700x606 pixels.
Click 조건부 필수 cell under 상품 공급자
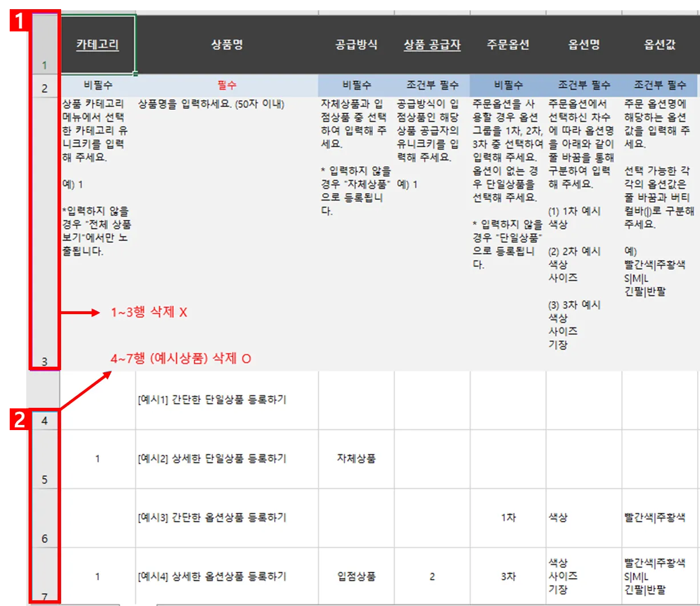[432, 86]
